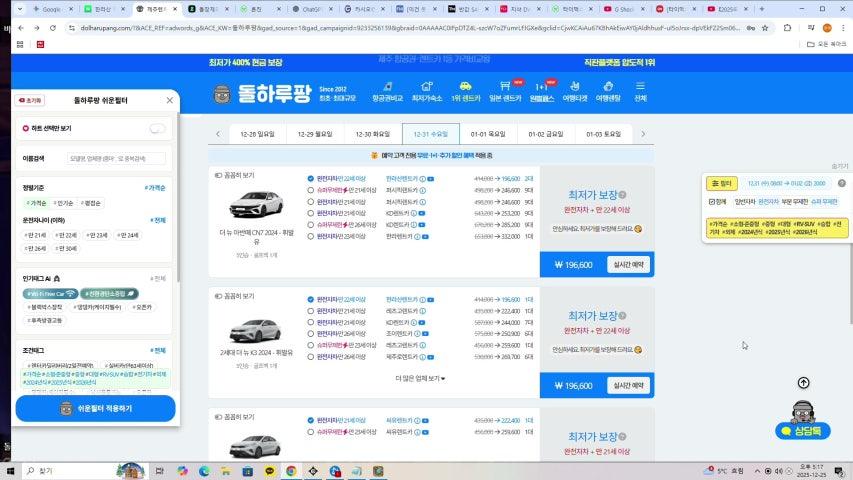The image size is (853, 480).
Task: Open the 상담톡 chat button
Action: (803, 431)
